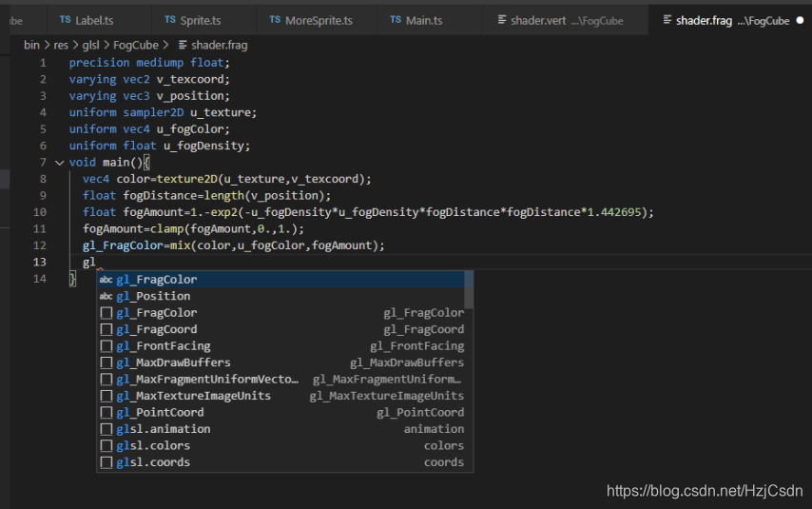
Task: Select the shader.frag FogCube tab
Action: 730,21
